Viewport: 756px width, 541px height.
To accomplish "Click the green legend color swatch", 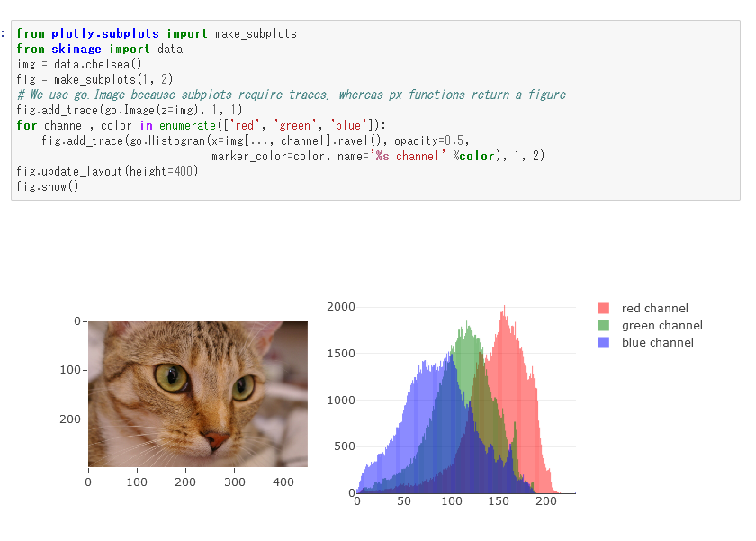I will pos(604,326).
